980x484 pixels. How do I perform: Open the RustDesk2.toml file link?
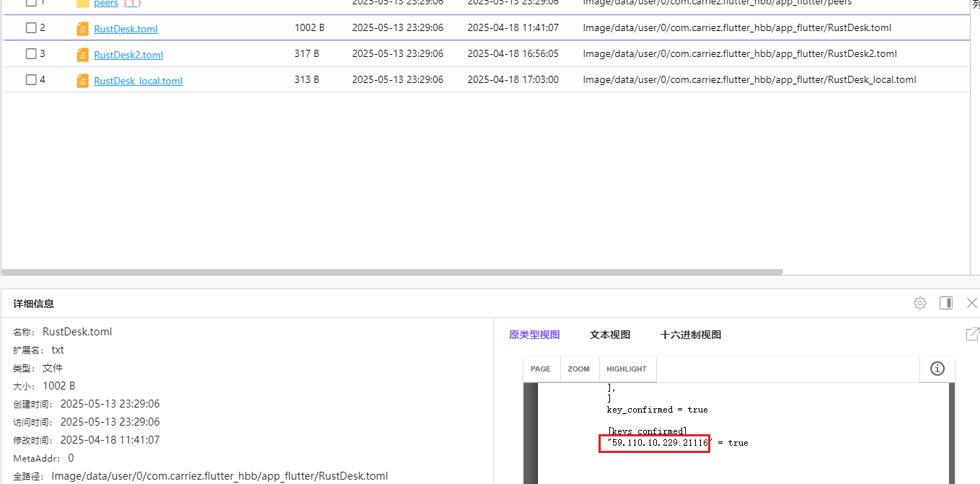click(x=128, y=55)
